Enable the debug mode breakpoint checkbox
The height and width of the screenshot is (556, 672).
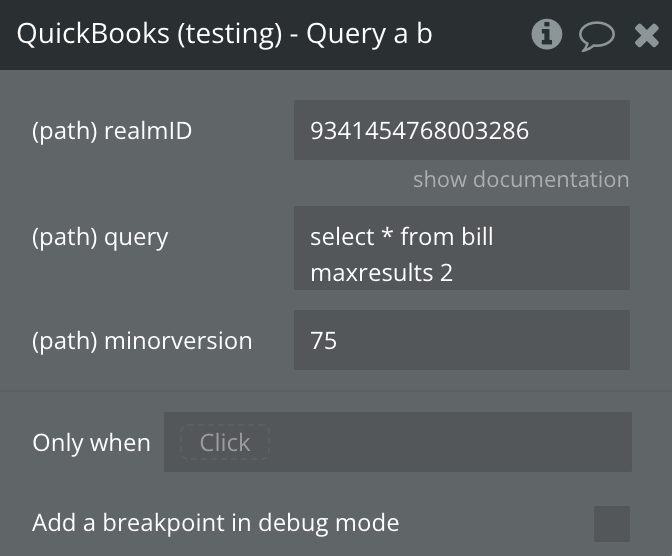(x=612, y=523)
